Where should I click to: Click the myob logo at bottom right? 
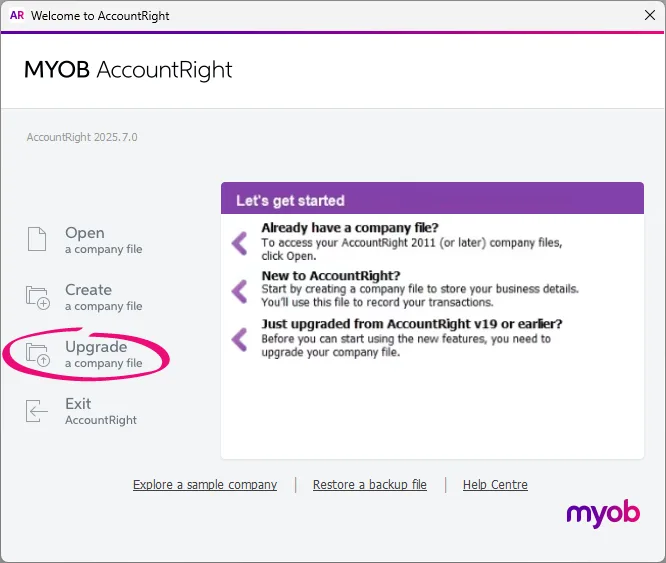click(603, 514)
